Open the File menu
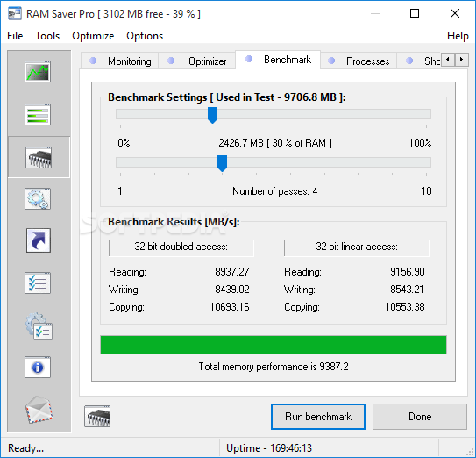 pyautogui.click(x=15, y=36)
